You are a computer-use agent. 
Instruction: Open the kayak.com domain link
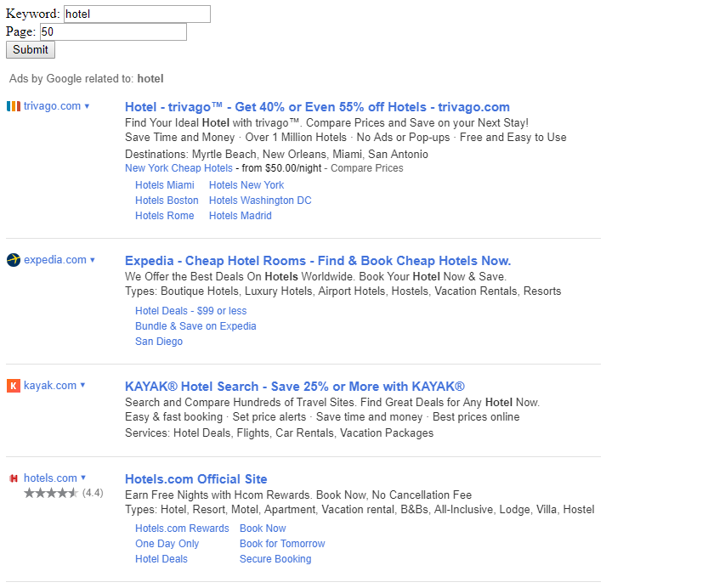[50, 385]
